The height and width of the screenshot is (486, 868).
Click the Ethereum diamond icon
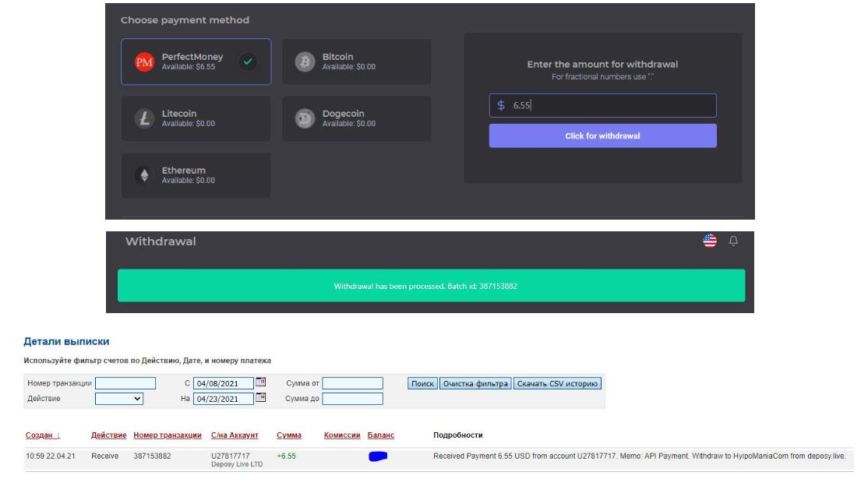[x=143, y=175]
